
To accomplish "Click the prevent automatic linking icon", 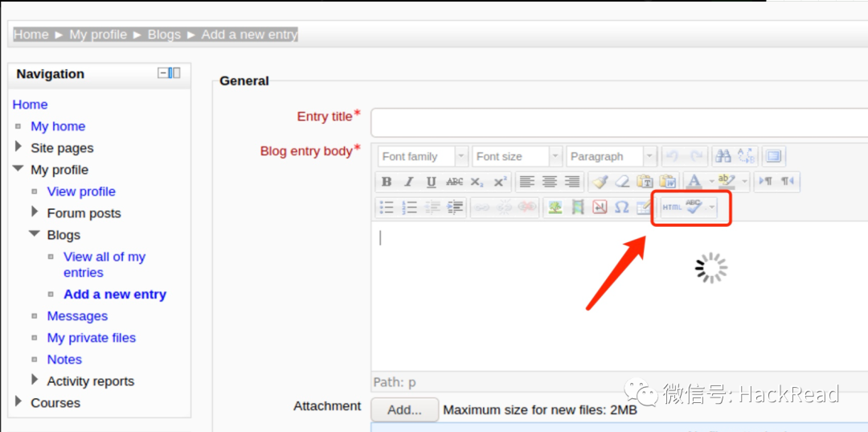I will coord(528,207).
